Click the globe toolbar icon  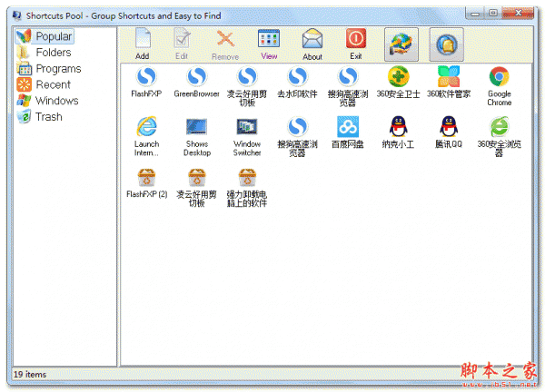[401, 44]
